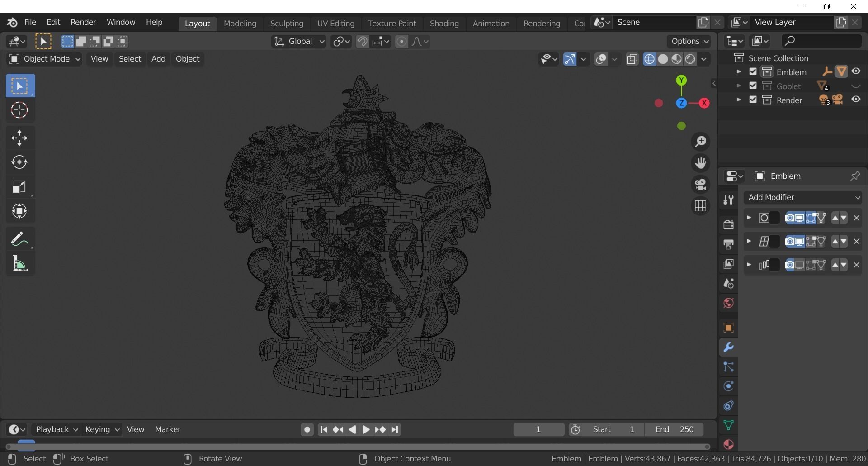The height and width of the screenshot is (466, 868).
Task: Click the Blender logo menu
Action: 12,22
